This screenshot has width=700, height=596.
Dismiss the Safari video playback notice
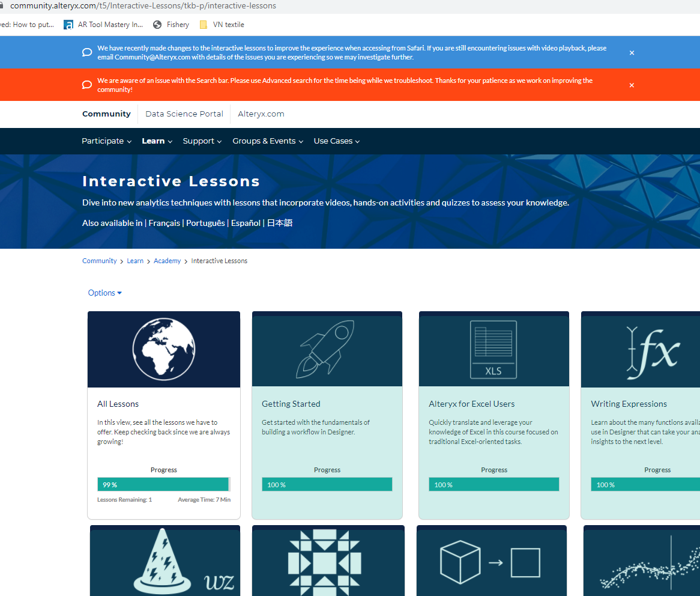point(632,53)
